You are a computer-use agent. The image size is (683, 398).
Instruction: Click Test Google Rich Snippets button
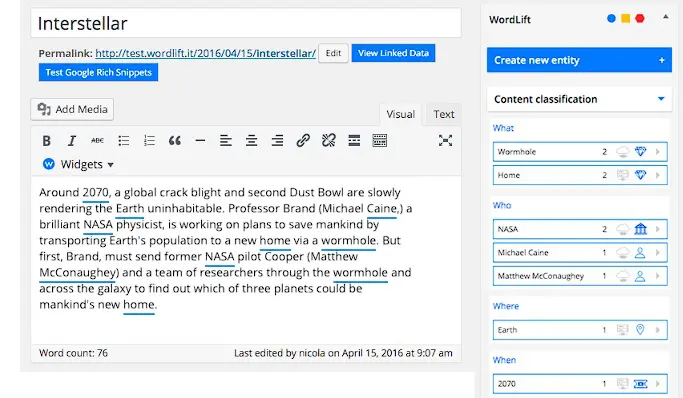coord(98,72)
